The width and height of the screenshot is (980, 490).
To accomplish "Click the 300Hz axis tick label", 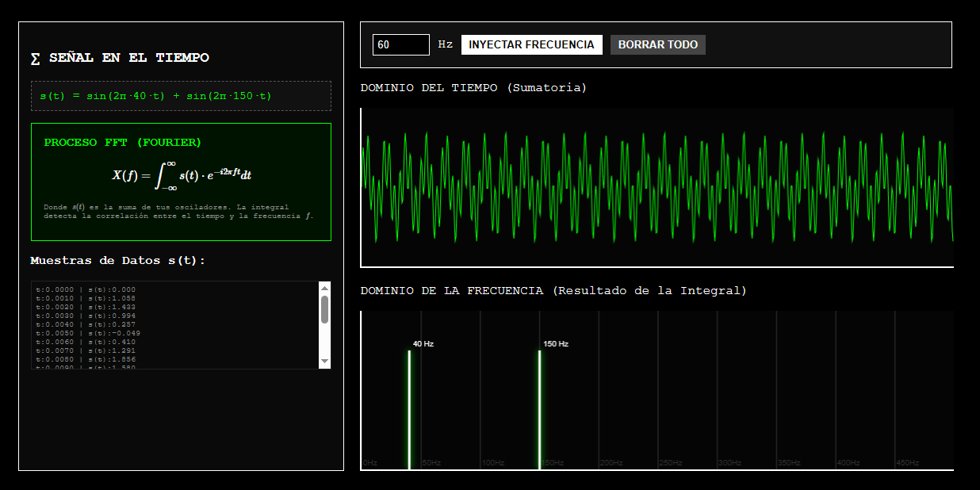I will point(730,462).
